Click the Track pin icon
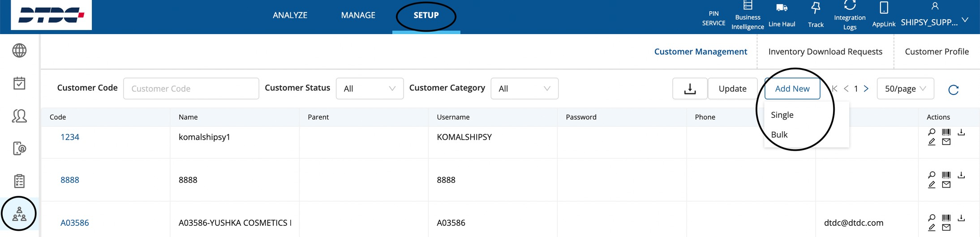Viewport: 980px width, 237px height. (x=816, y=8)
